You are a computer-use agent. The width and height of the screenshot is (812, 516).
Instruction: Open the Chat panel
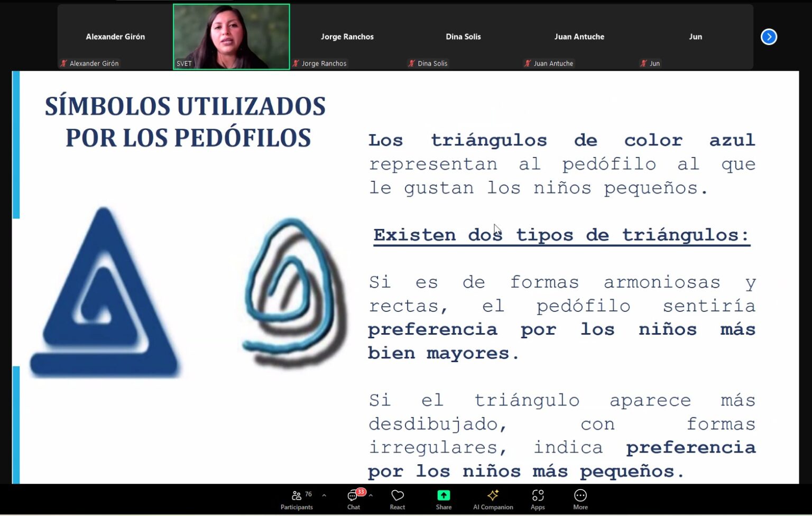(353, 499)
